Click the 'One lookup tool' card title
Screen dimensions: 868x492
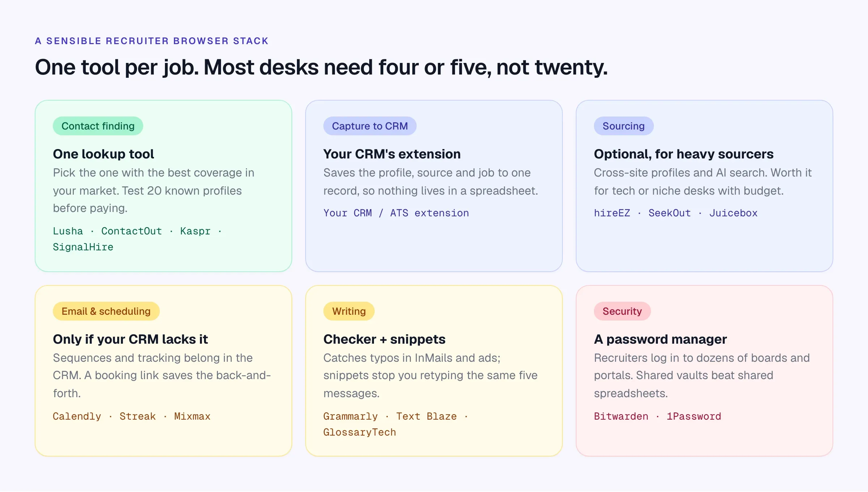point(103,154)
